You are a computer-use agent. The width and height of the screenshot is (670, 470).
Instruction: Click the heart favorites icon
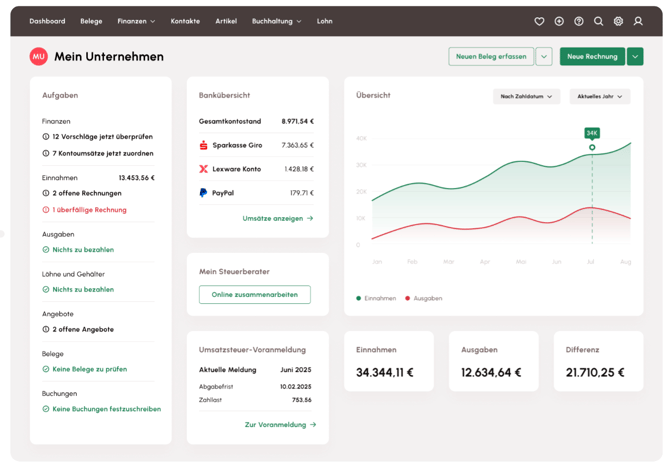pos(539,21)
